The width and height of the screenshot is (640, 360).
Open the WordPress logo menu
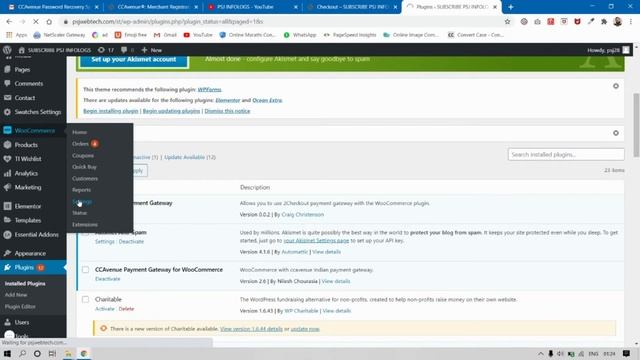pyautogui.click(x=7, y=50)
